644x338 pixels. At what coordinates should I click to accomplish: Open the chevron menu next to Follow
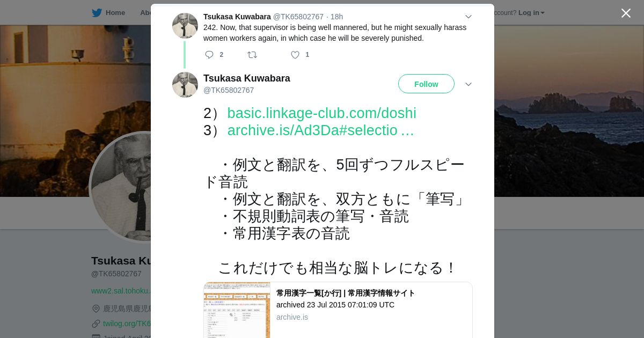(x=468, y=84)
